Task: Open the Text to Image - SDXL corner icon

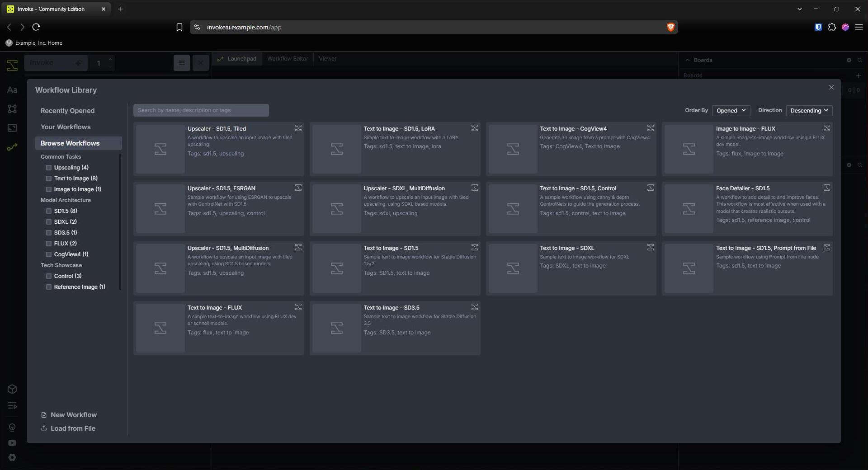Action: coord(651,248)
